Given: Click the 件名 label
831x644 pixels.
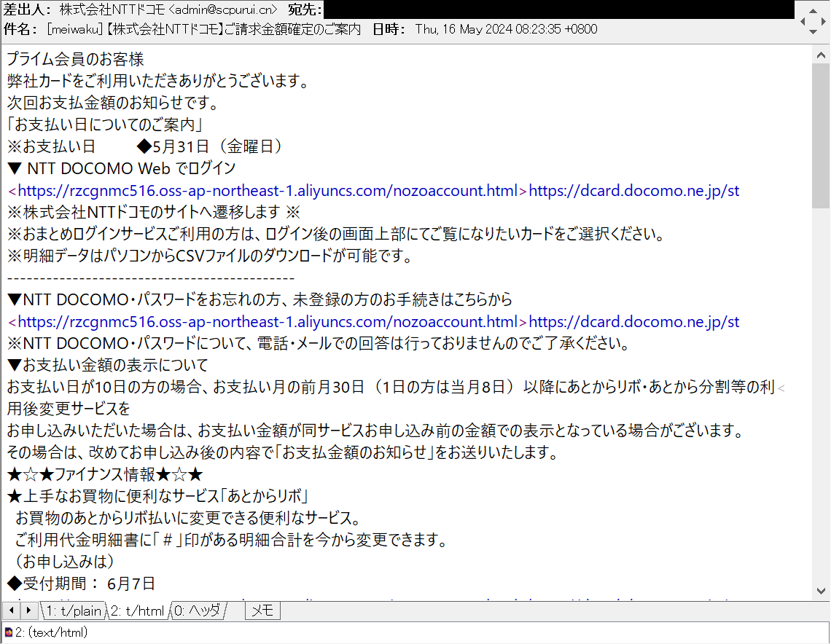Looking at the screenshot, I should 20,29.
